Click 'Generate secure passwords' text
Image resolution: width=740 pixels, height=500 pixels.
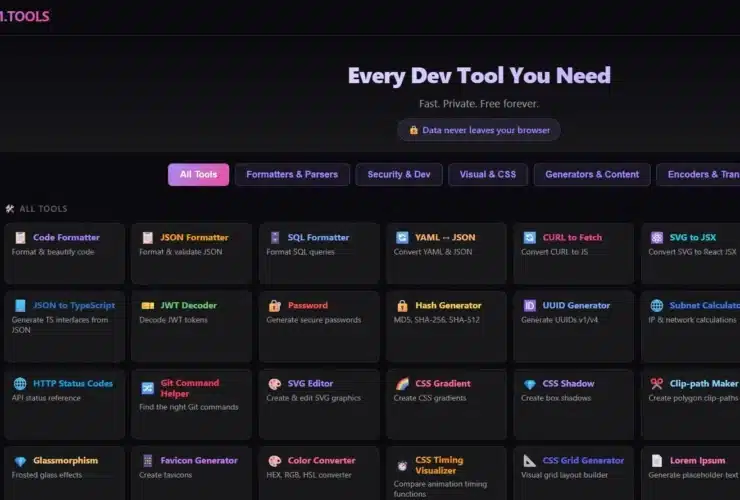pyautogui.click(x=314, y=320)
